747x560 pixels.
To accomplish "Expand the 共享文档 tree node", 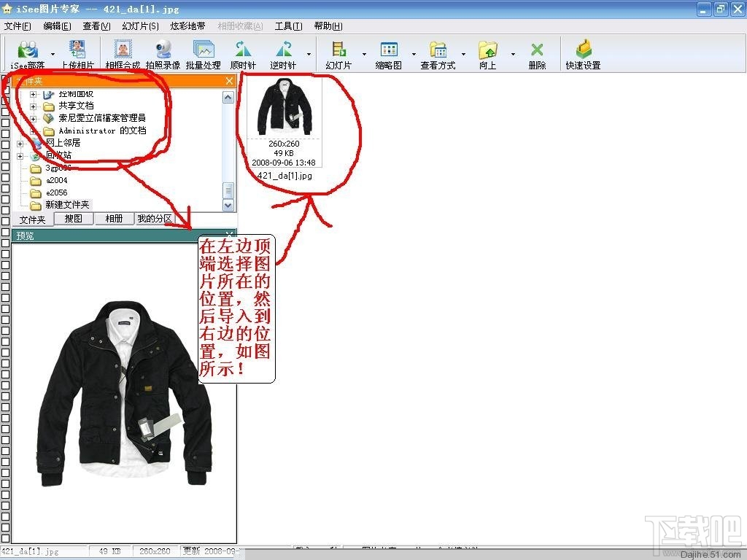I will point(33,106).
